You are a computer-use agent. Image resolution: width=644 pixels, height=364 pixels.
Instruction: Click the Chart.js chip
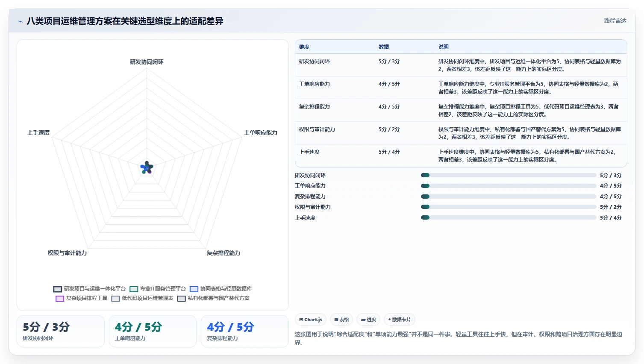coord(311,320)
